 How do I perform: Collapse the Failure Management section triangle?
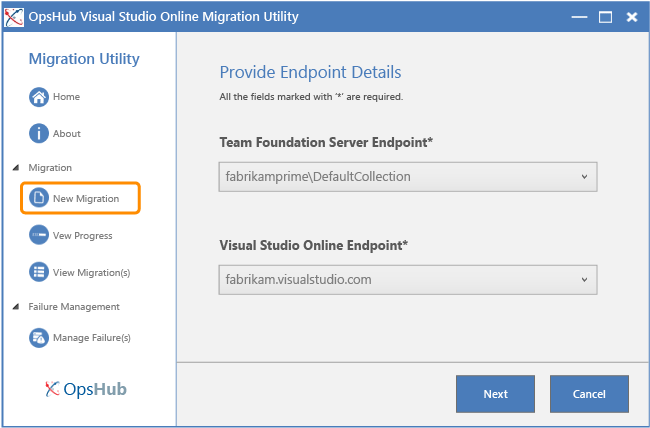[16, 306]
